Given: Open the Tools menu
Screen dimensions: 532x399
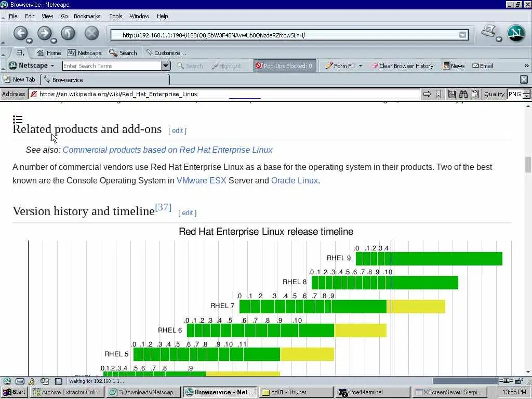Looking at the screenshot, I should tap(115, 16).
